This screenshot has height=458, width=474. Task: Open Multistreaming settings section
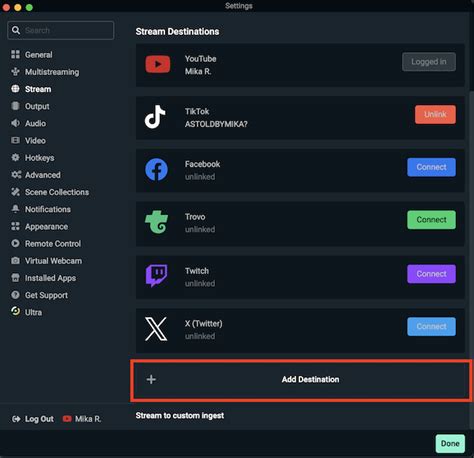click(x=52, y=72)
